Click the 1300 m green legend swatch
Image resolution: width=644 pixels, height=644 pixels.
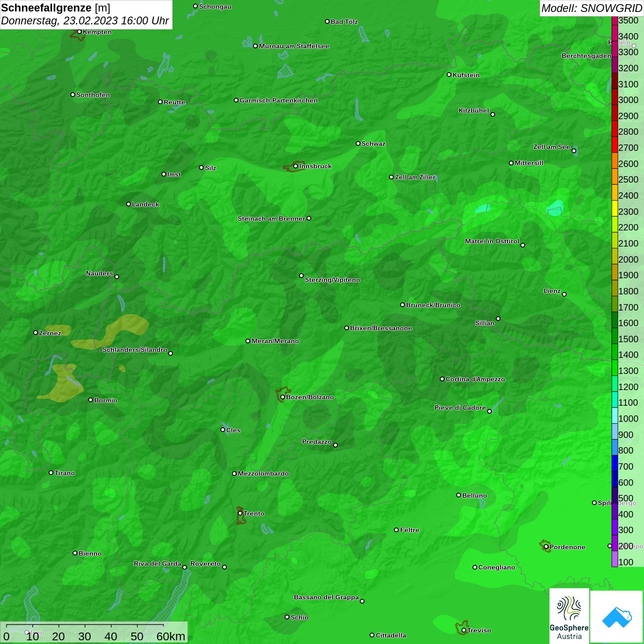tap(615, 368)
